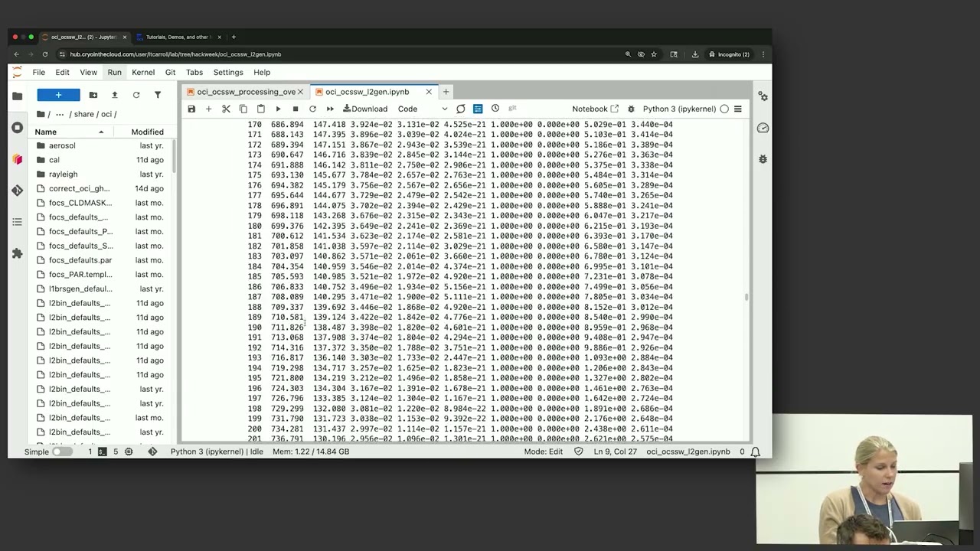The width and height of the screenshot is (980, 551).
Task: Go to the share folder breadcrumb
Action: (84, 114)
